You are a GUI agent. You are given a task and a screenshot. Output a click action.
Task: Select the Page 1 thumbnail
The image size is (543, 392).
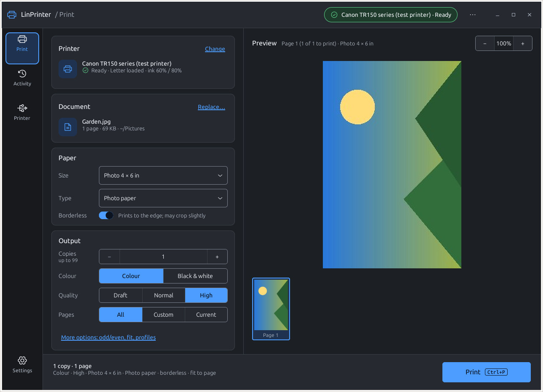point(271,309)
